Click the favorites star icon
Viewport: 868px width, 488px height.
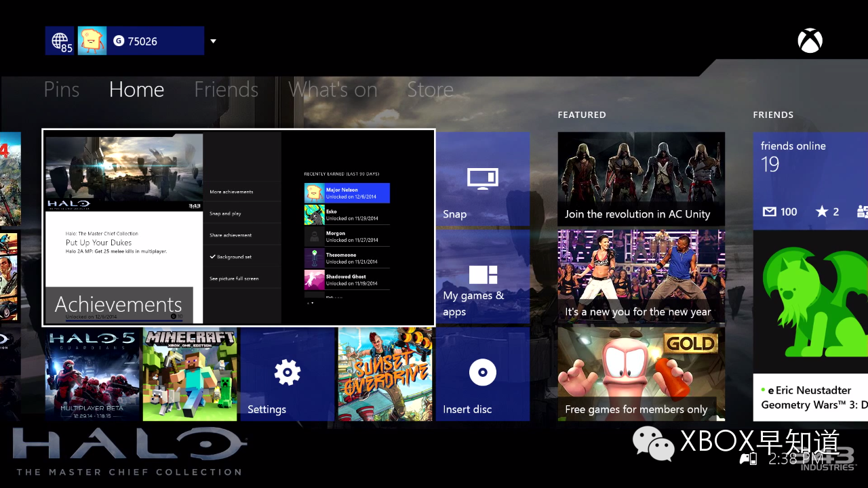click(822, 211)
